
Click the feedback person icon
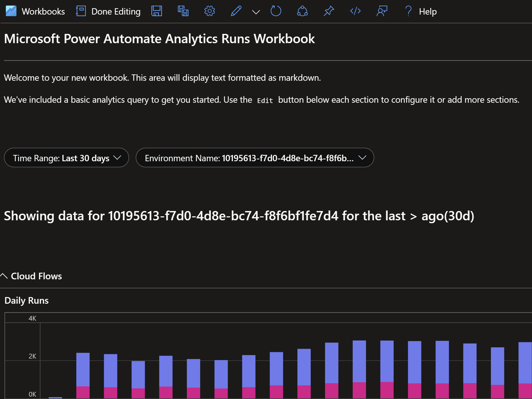382,11
